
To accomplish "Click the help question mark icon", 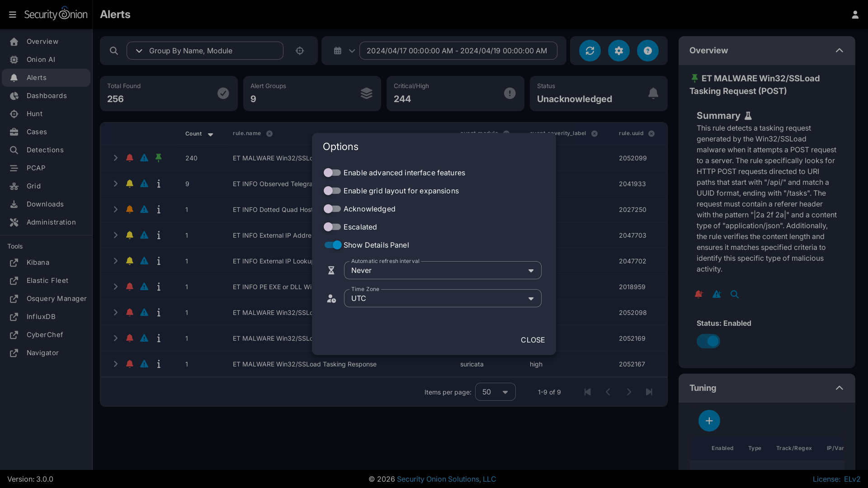I will (x=647, y=51).
